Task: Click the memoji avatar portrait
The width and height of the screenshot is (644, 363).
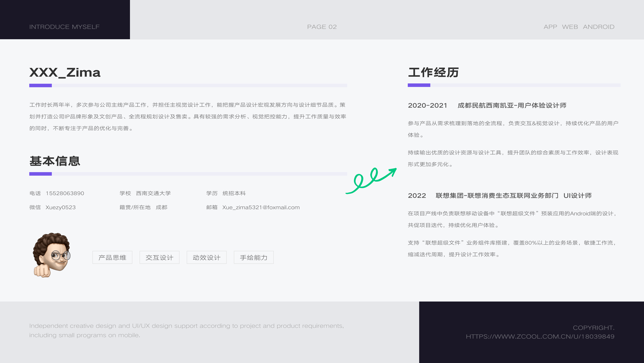Action: (x=52, y=255)
